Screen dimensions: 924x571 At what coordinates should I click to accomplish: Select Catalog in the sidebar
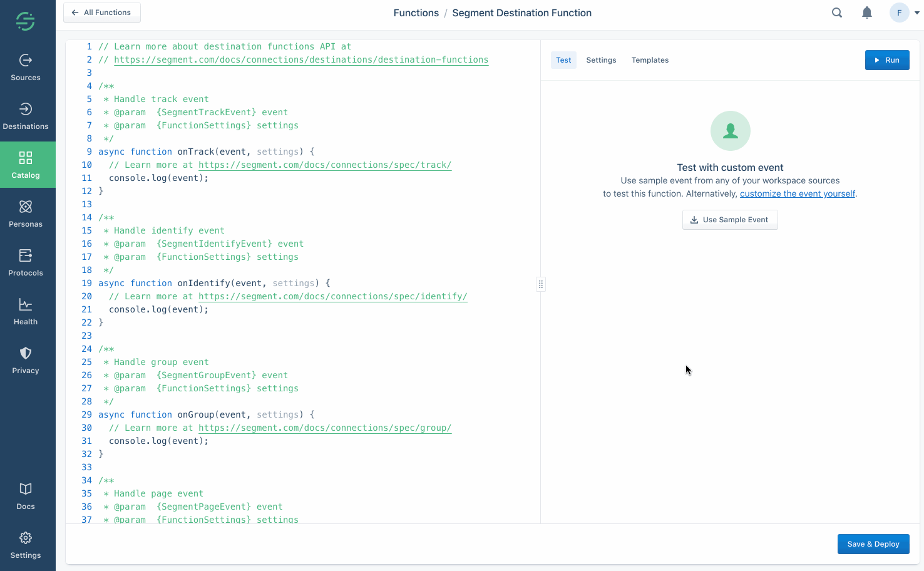pyautogui.click(x=25, y=165)
